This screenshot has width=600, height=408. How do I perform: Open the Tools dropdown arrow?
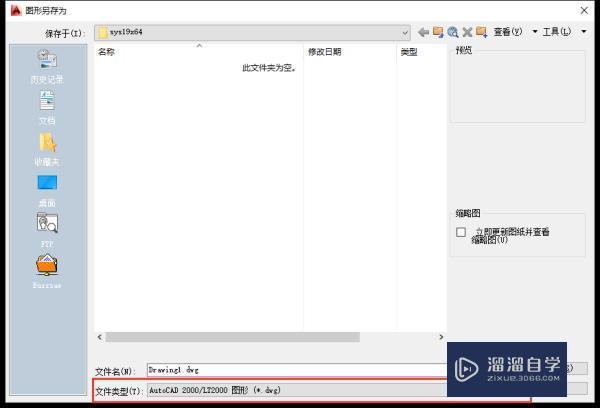pyautogui.click(x=584, y=31)
